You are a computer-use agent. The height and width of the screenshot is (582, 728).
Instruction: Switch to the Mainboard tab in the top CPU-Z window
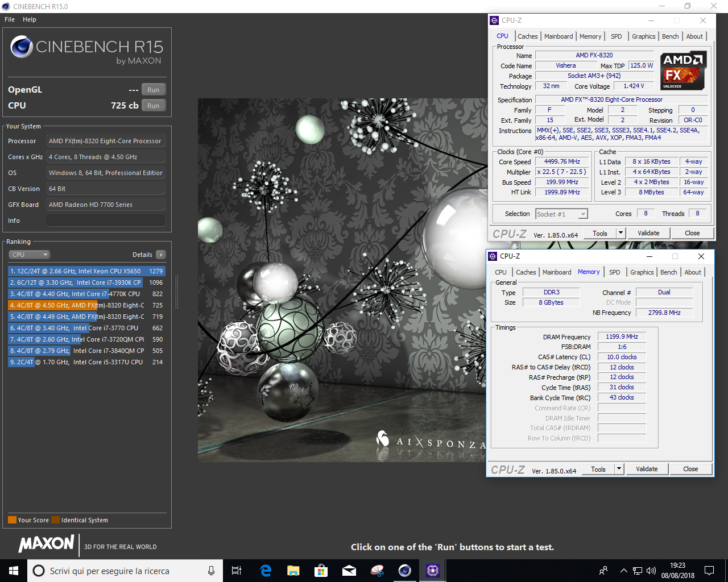tap(559, 36)
